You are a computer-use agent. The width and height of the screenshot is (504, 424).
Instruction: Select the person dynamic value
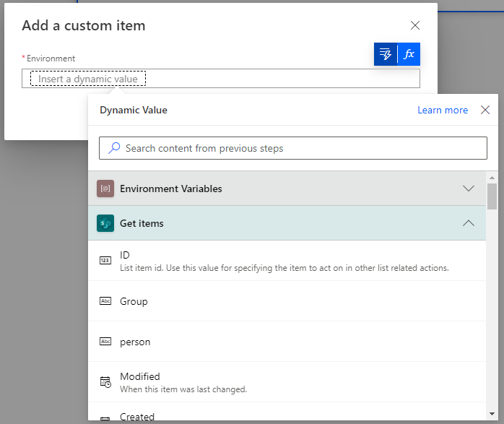pos(287,342)
